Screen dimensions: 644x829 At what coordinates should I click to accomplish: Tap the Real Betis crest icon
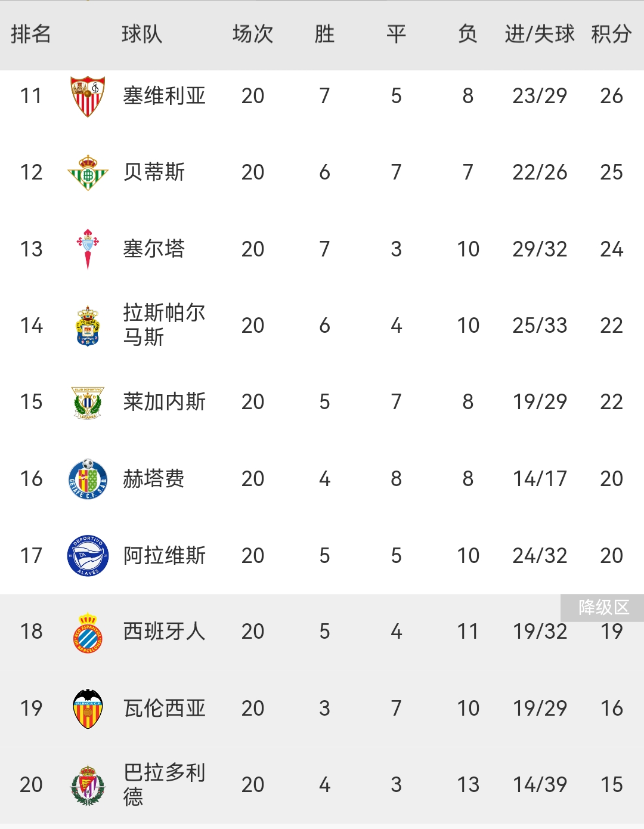coord(88,172)
